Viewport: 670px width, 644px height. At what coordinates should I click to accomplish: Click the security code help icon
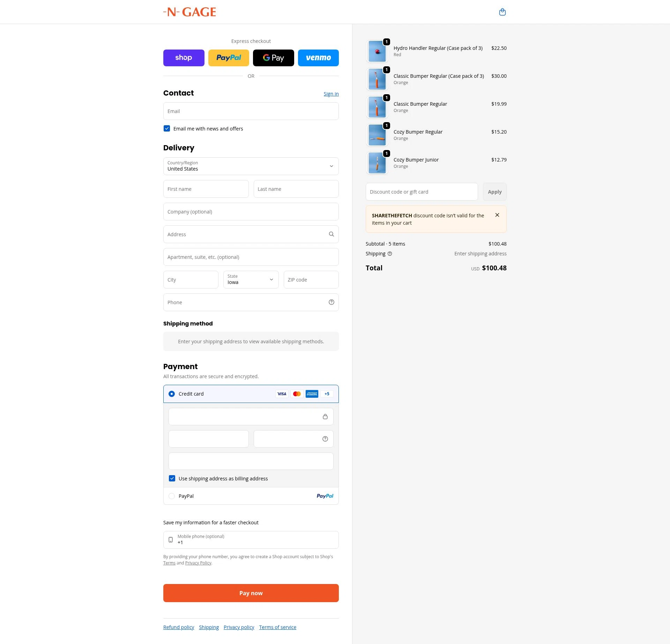325,439
